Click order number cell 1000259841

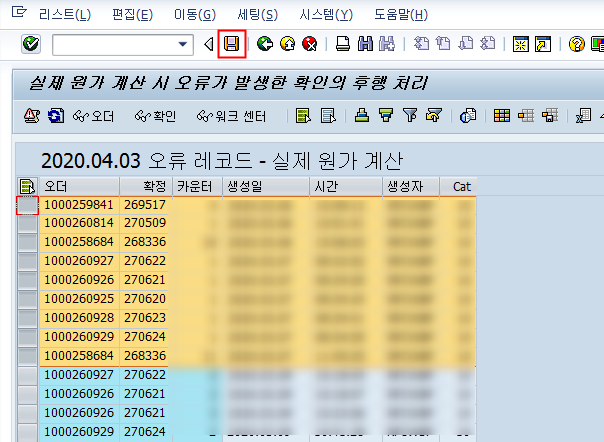click(79, 205)
